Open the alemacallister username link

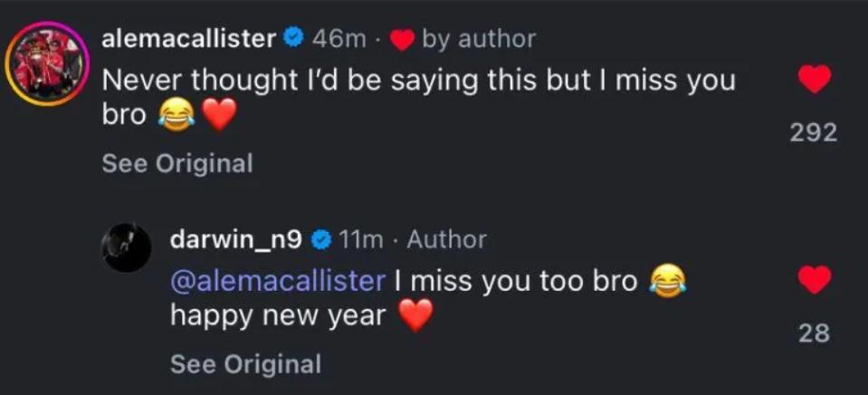tap(188, 38)
